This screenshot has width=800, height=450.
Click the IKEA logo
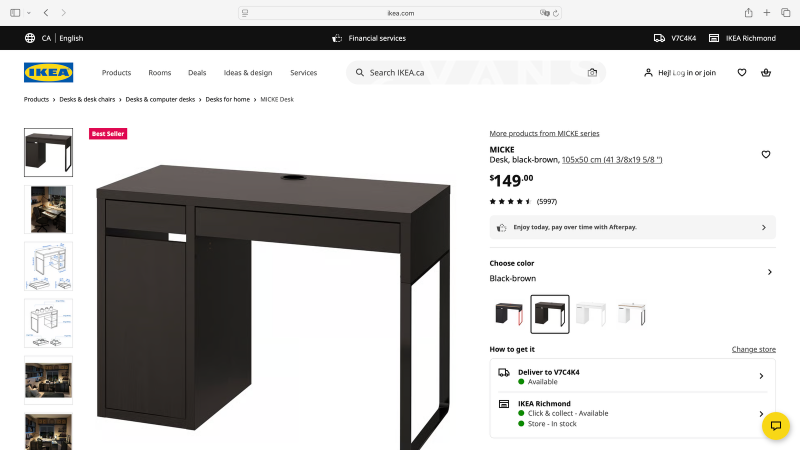(48, 72)
